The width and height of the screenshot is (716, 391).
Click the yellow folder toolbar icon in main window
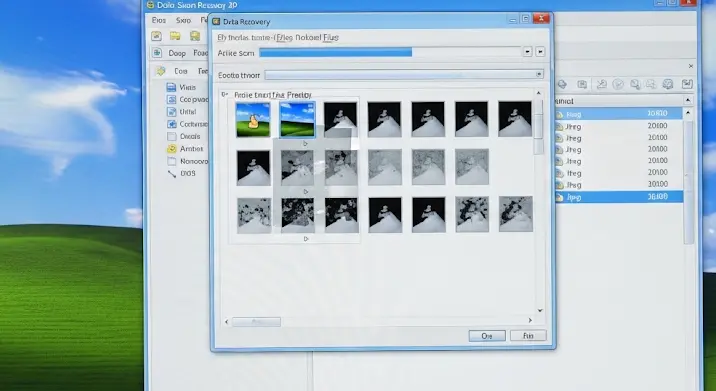pyautogui.click(x=175, y=36)
